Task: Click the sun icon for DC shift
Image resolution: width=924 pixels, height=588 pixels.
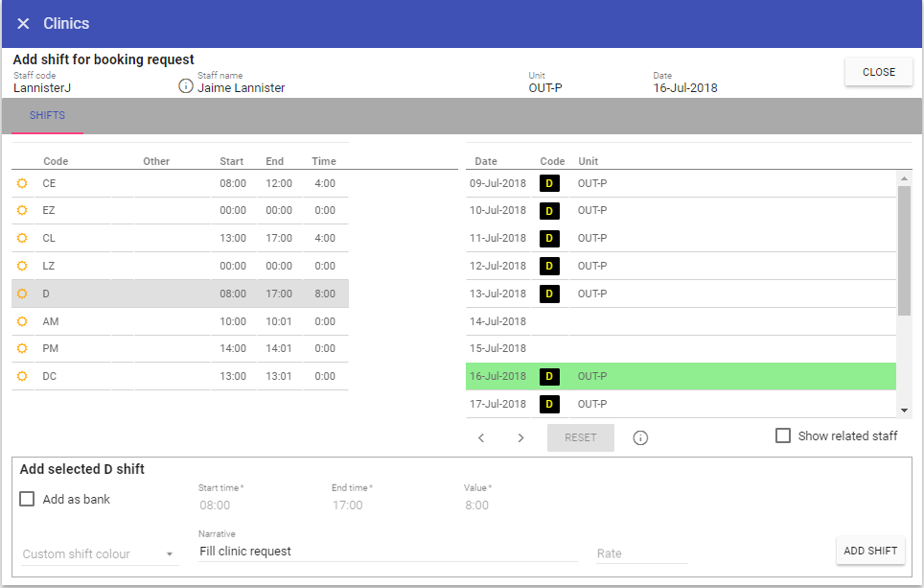Action: [x=22, y=376]
